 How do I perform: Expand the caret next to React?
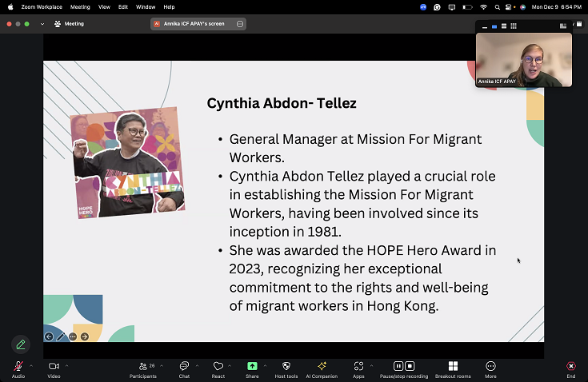click(230, 366)
